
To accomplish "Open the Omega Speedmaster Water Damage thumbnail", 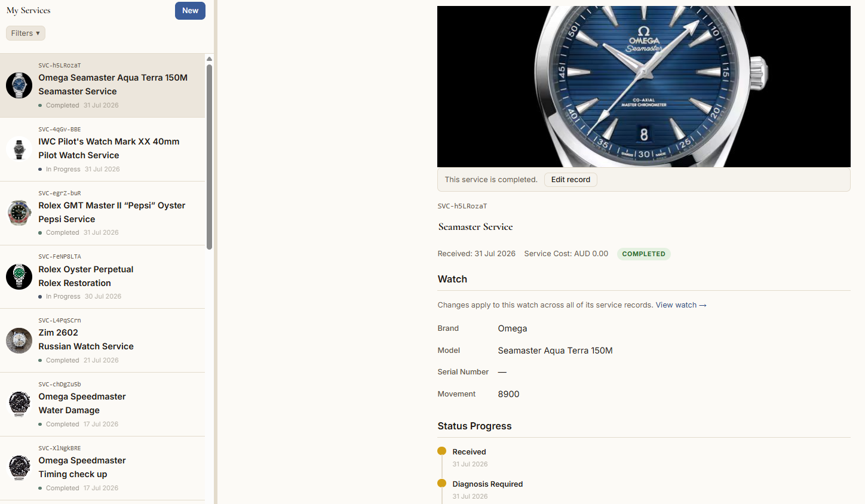I will click(x=19, y=404).
